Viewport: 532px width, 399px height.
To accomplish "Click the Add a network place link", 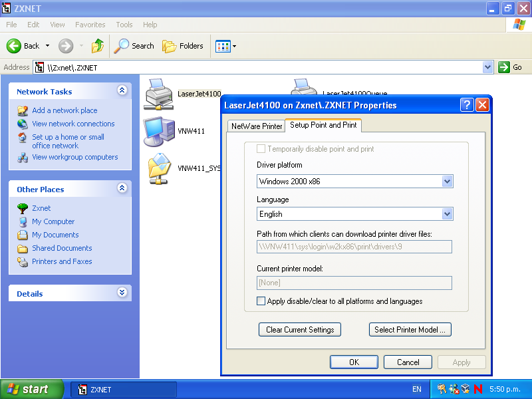I will click(x=65, y=110).
